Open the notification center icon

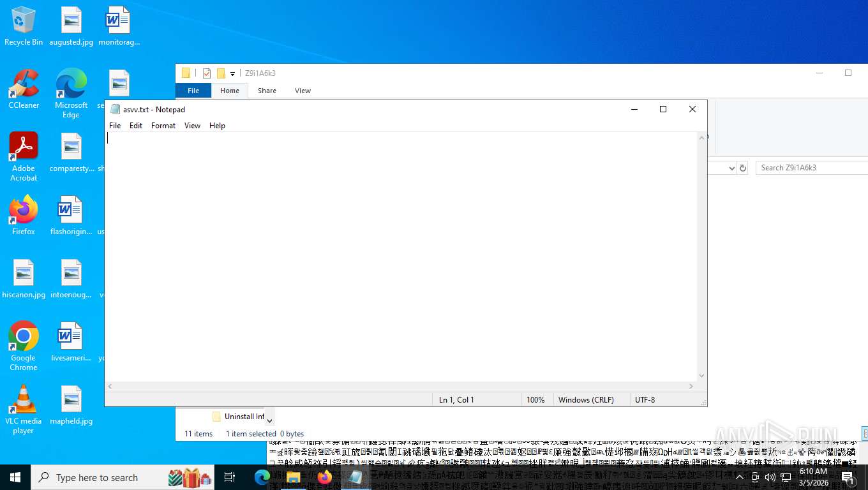pyautogui.click(x=849, y=477)
